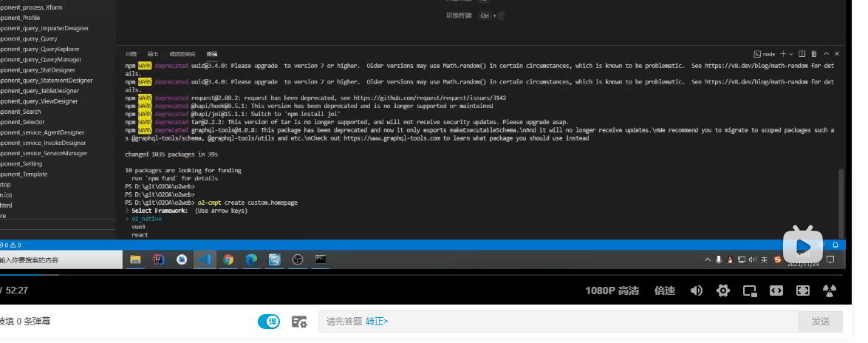
Task: Show hidden tray icons via the chevron
Action: coord(707,259)
